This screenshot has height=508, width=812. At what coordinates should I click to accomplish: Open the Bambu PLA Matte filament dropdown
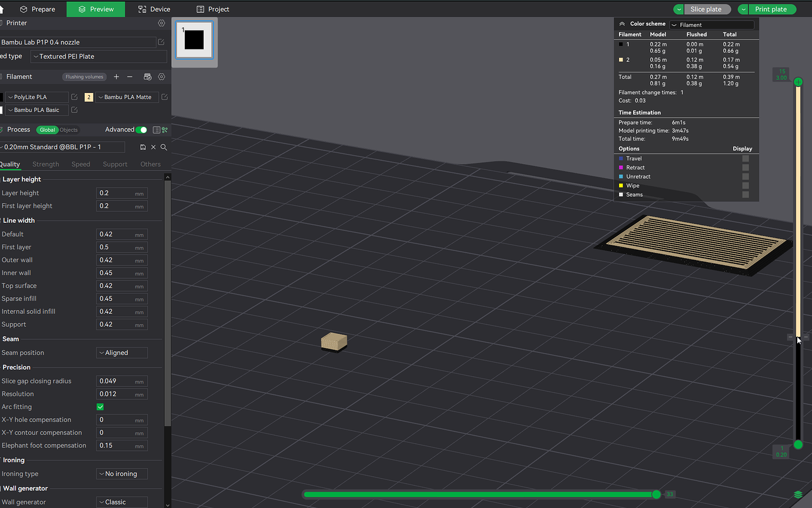coord(127,97)
